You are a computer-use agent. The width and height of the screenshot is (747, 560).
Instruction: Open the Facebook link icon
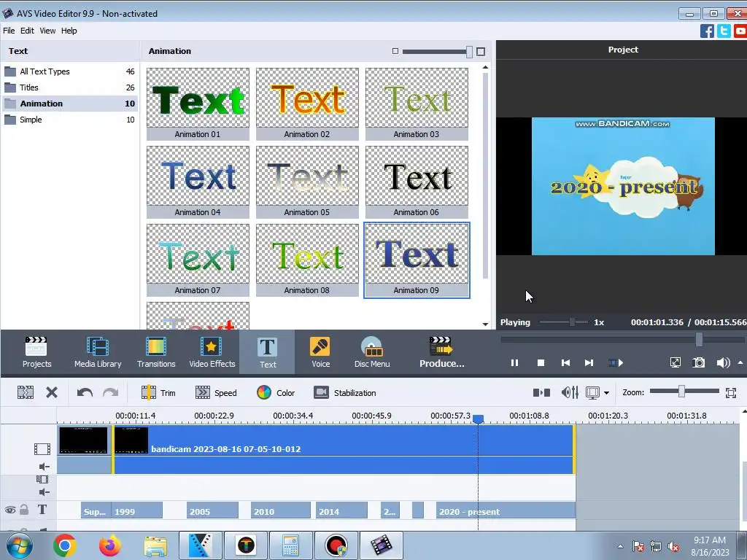707,31
